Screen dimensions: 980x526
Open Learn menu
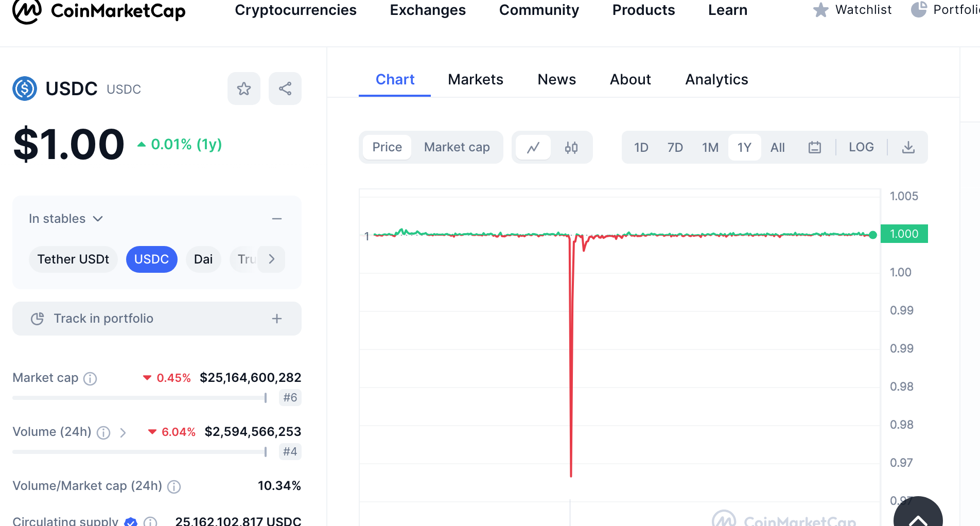coord(728,10)
